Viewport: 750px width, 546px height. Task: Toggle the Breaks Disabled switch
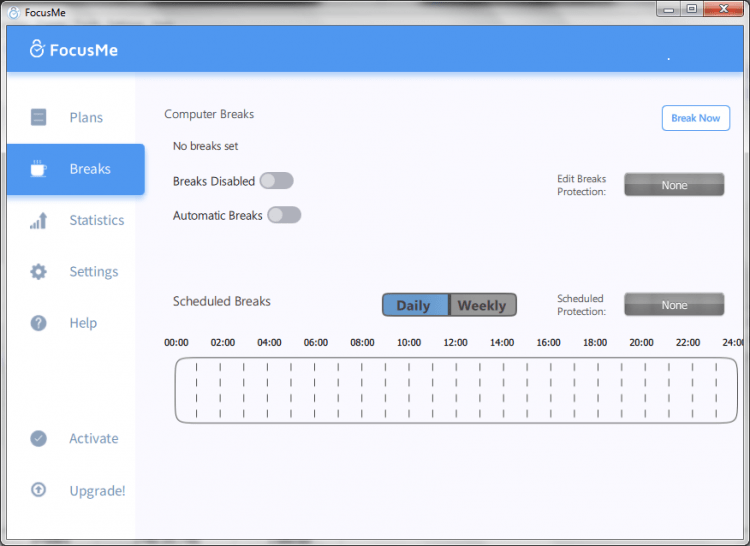(x=276, y=181)
